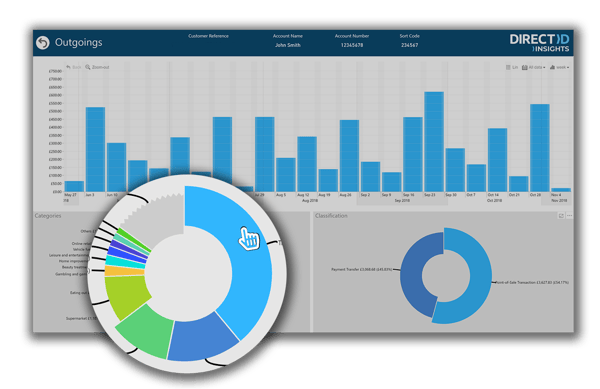Click the Zoom-out magnifier button

click(x=97, y=67)
